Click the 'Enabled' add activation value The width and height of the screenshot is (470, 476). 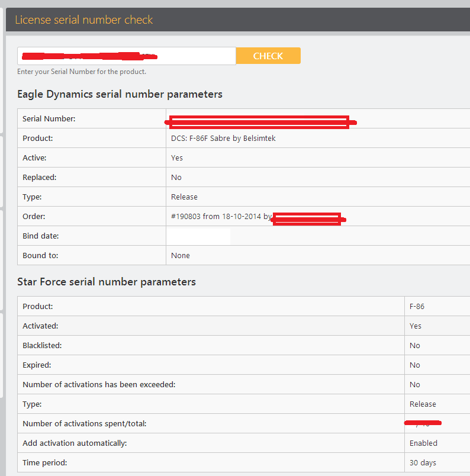click(x=423, y=443)
